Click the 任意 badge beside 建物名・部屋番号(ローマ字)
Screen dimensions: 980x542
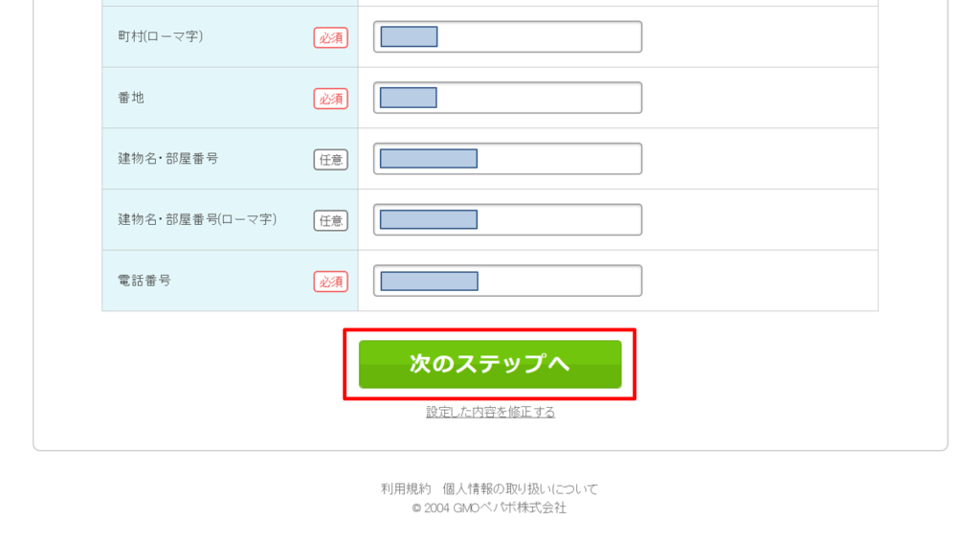coord(330,220)
